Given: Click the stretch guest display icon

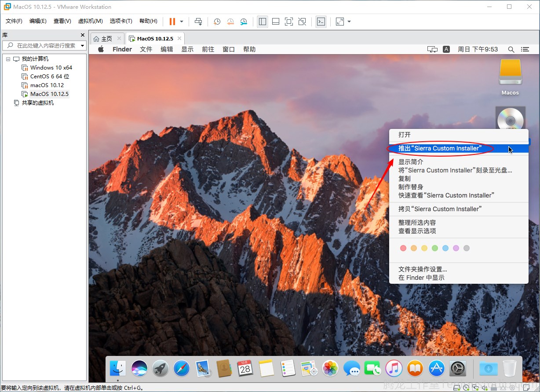Looking at the screenshot, I should click(x=340, y=22).
